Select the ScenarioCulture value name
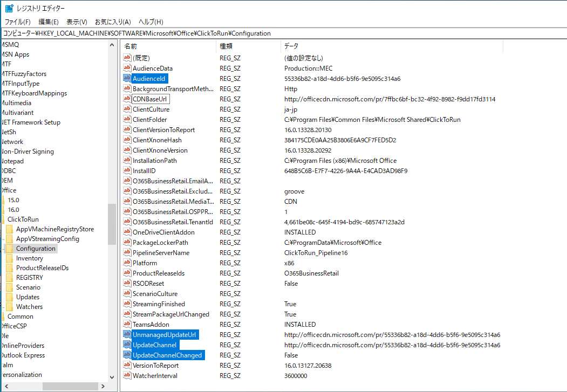The height and width of the screenshot is (392, 567). point(155,294)
